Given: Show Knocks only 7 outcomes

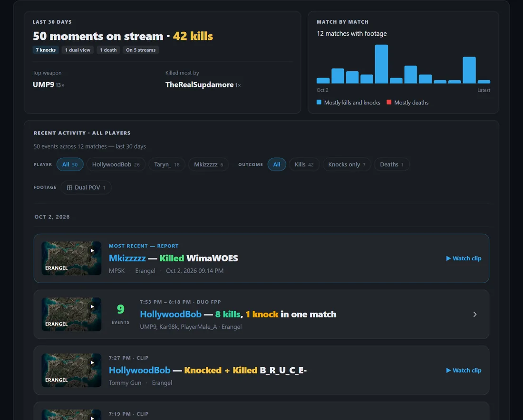Looking at the screenshot, I should [347, 164].
